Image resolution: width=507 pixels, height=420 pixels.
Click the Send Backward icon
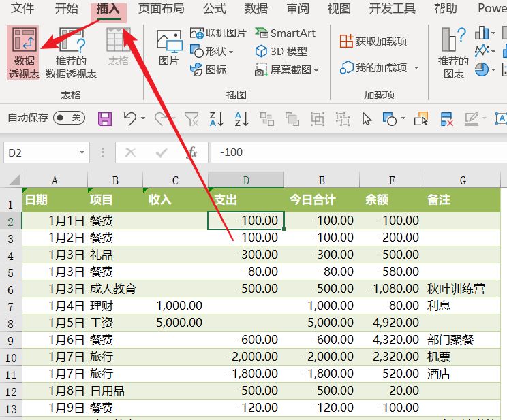click(x=292, y=119)
